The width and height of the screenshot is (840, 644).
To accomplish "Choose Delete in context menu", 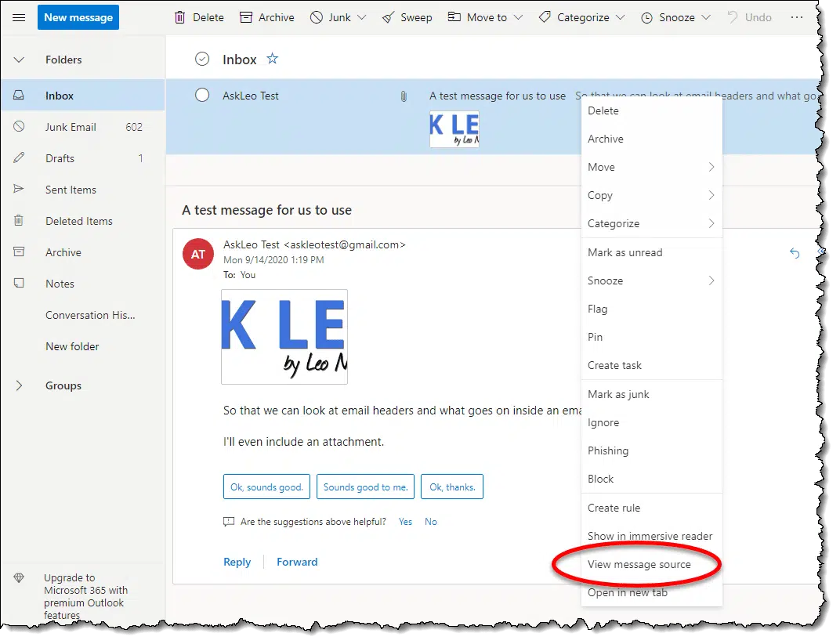I will click(651, 111).
